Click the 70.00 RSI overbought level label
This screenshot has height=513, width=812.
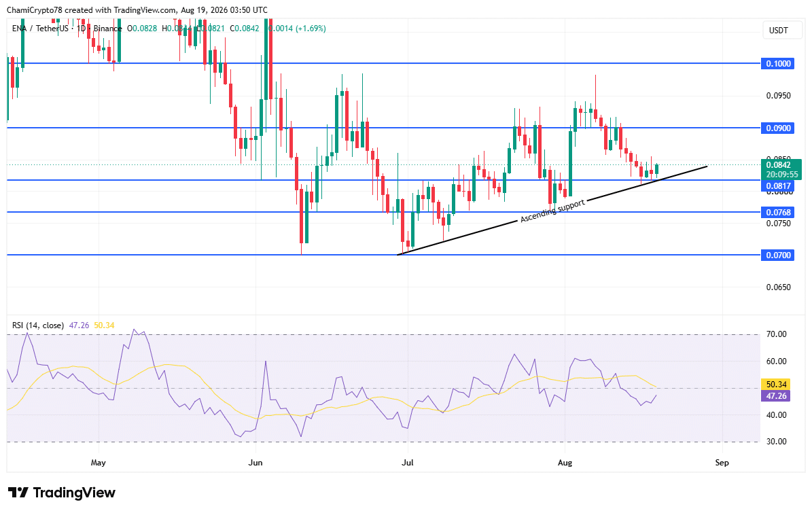776,334
